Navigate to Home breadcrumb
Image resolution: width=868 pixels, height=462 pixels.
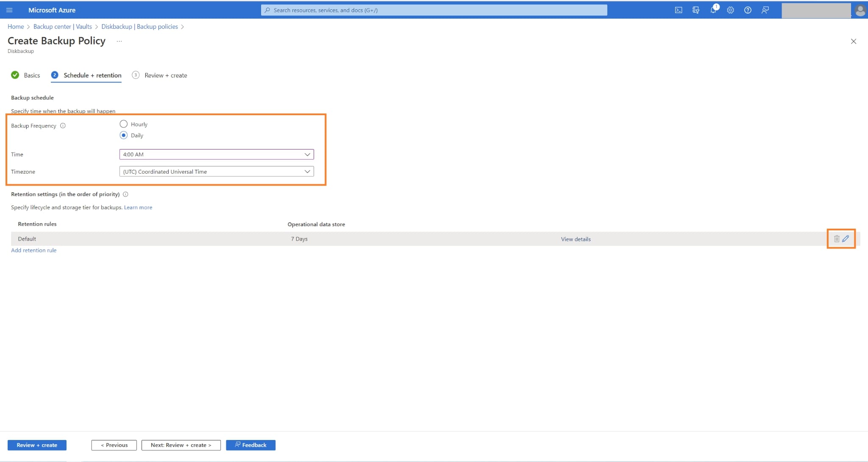(16, 27)
